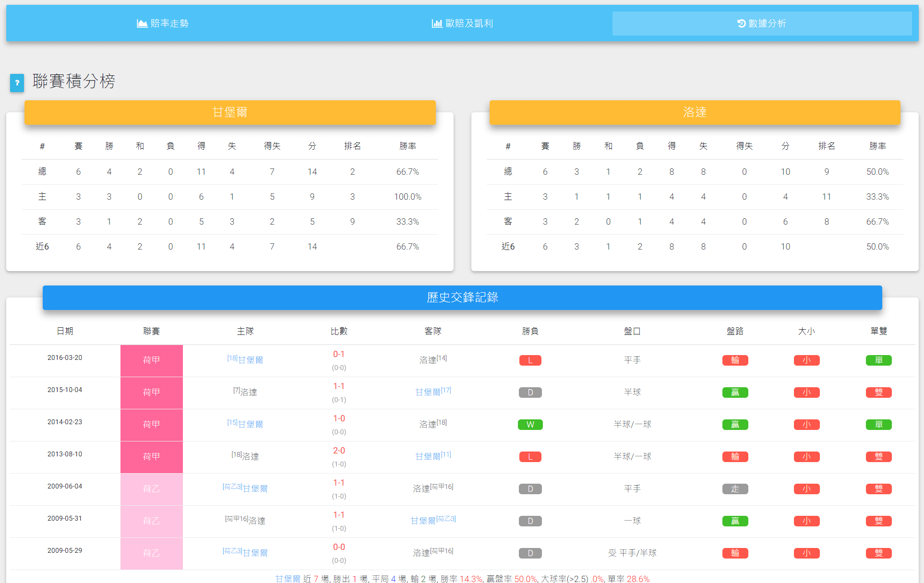Open the 甘堡爾 away team link for 2015-10-04
The width and height of the screenshot is (924, 583).
pyautogui.click(x=428, y=392)
